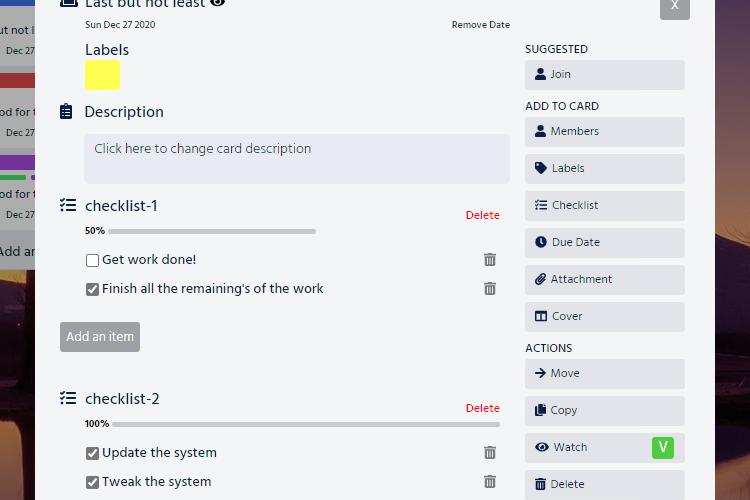
Task: Click trash icon beside 'Finish all the remaining's' item
Action: (x=490, y=289)
